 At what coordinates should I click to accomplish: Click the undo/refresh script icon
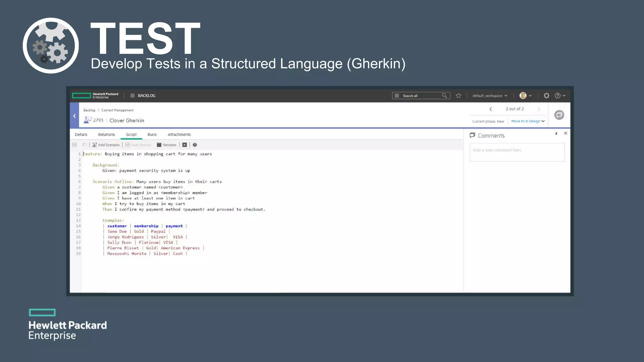click(85, 145)
